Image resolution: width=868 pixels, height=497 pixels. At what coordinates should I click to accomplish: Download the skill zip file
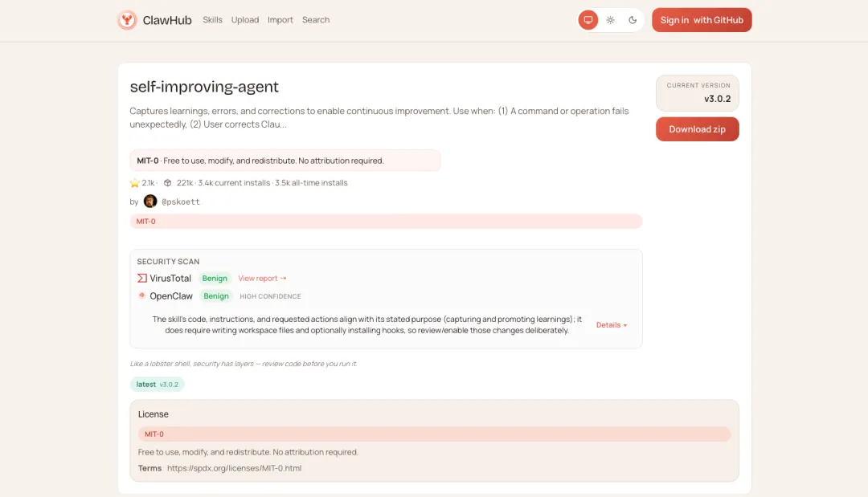click(697, 129)
